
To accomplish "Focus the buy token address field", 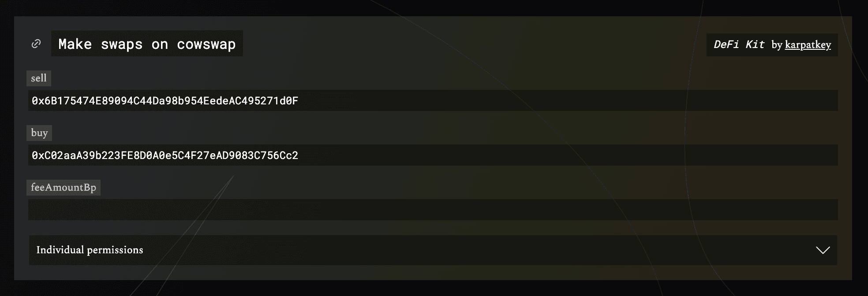I will tap(529, 155).
